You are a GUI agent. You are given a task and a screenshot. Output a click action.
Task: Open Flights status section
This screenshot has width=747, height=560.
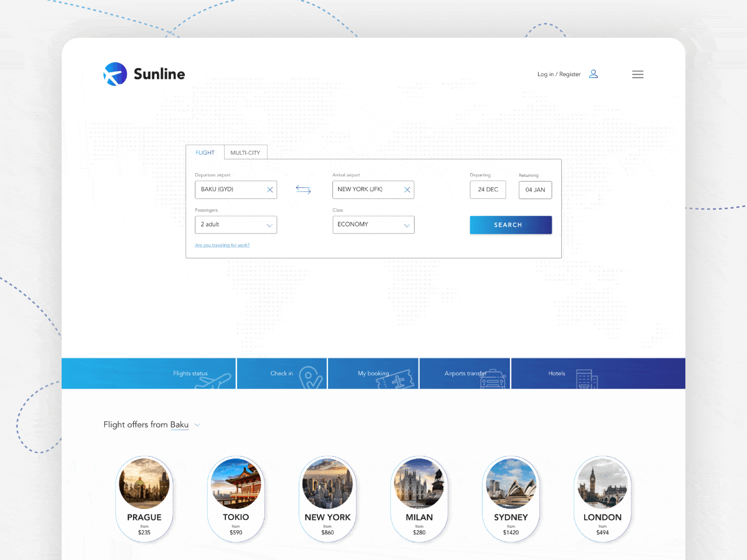[x=149, y=373]
